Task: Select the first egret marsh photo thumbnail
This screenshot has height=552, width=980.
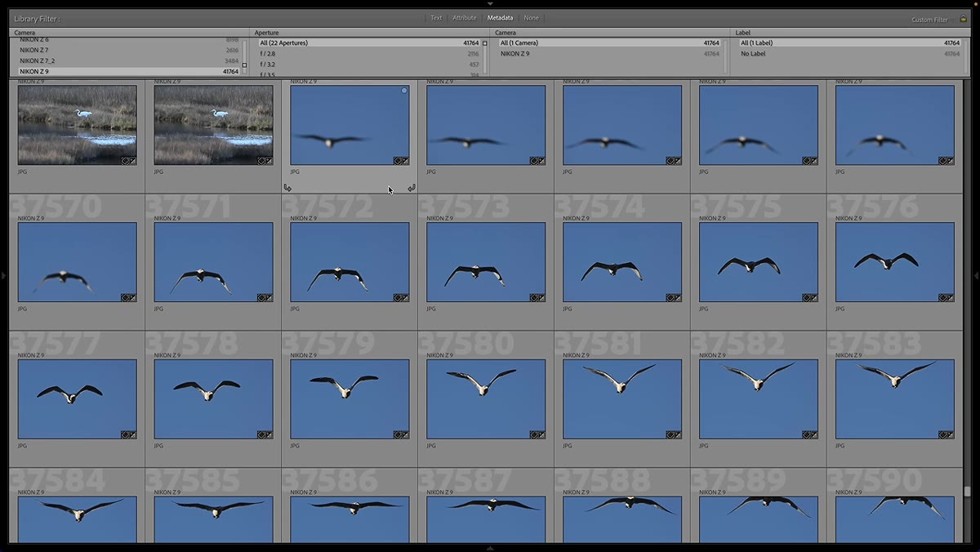Action: coord(78,125)
